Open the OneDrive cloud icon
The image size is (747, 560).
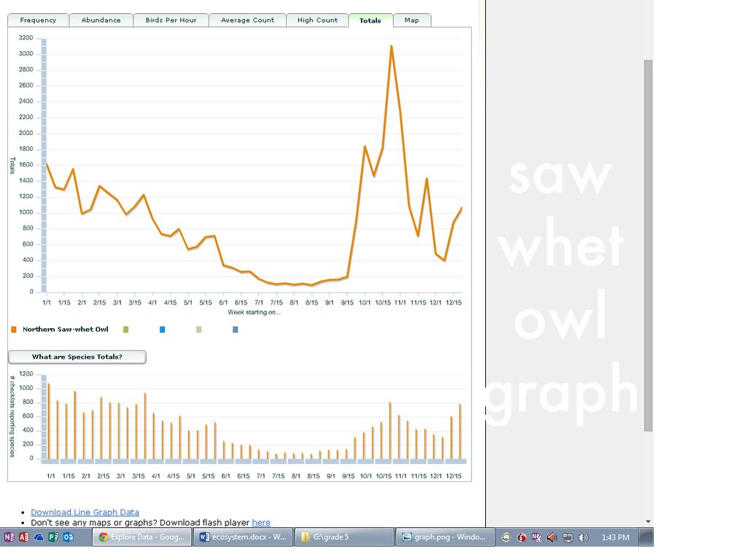click(x=39, y=537)
